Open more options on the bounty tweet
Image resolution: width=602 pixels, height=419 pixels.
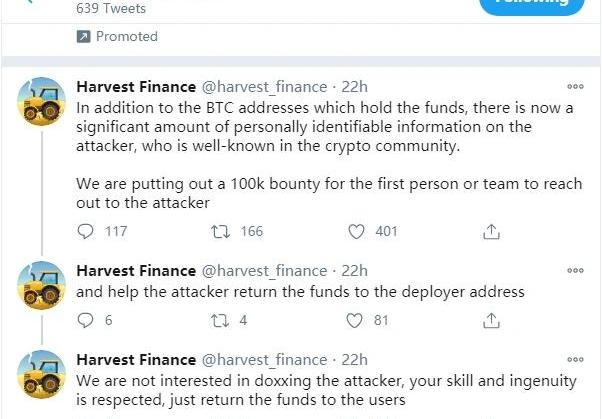[x=575, y=87]
